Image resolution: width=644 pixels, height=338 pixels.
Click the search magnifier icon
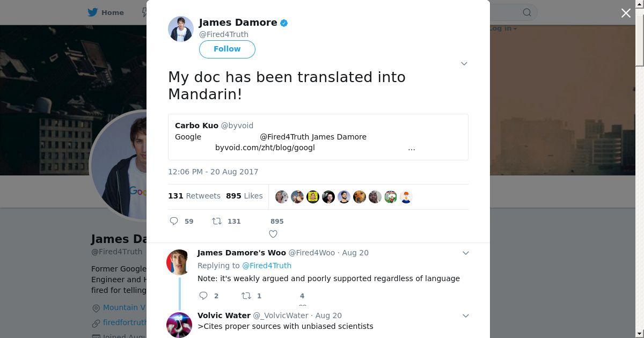pos(527,12)
